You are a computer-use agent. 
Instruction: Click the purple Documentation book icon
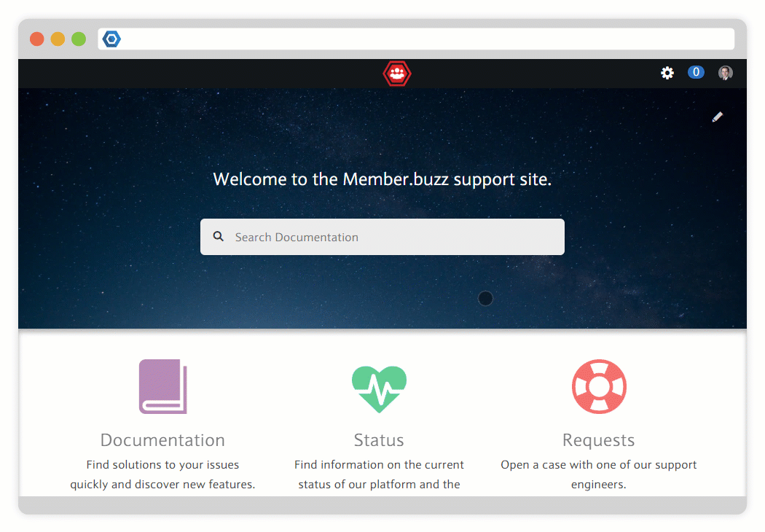point(162,386)
